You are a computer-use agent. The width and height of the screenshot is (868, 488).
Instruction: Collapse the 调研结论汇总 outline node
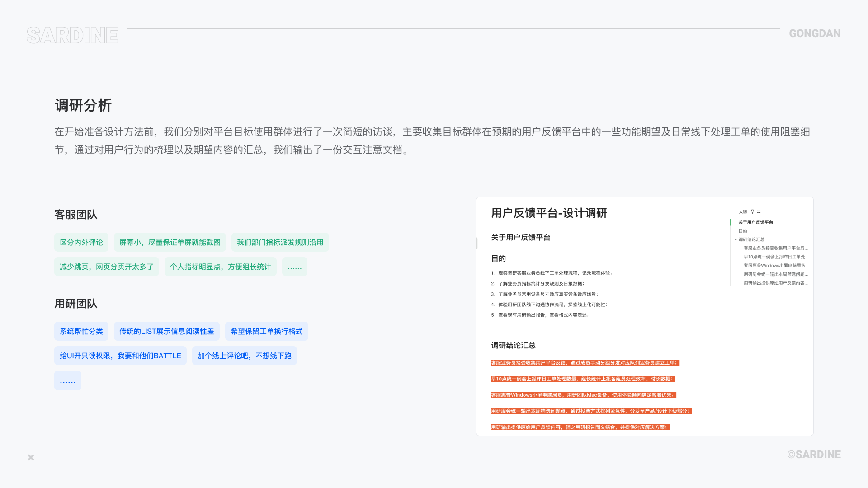pos(736,239)
